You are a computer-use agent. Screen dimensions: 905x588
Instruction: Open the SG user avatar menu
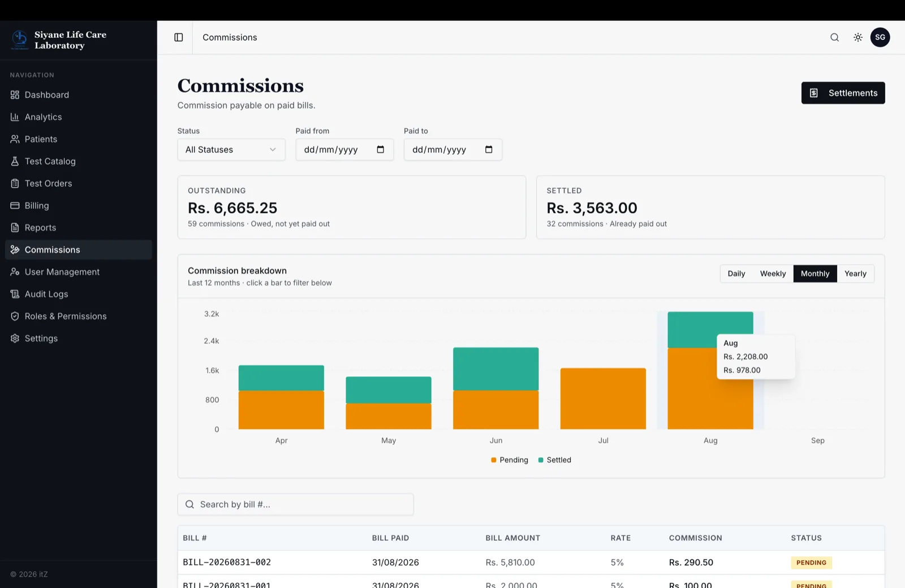(x=880, y=37)
